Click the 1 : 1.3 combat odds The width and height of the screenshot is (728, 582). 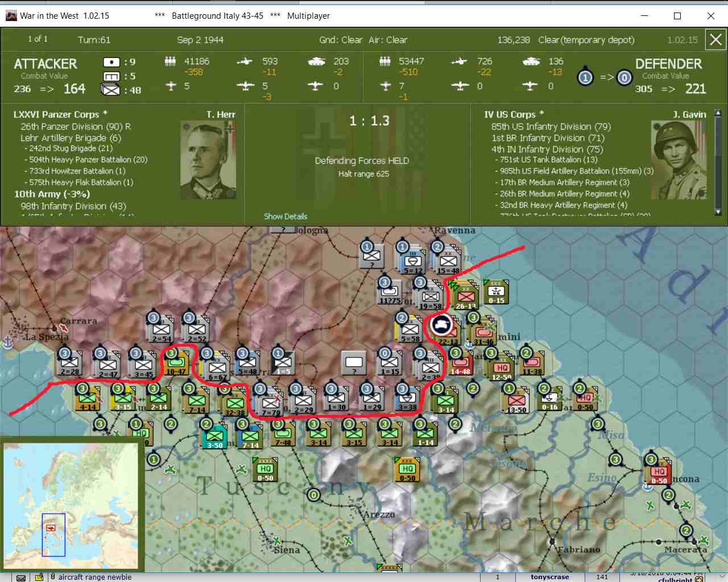(370, 120)
